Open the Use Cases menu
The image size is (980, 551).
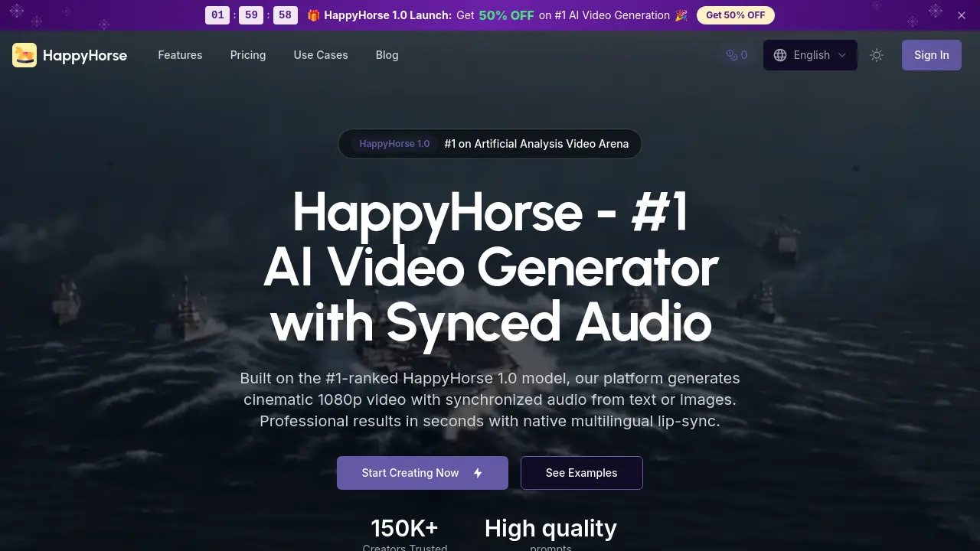pyautogui.click(x=321, y=55)
